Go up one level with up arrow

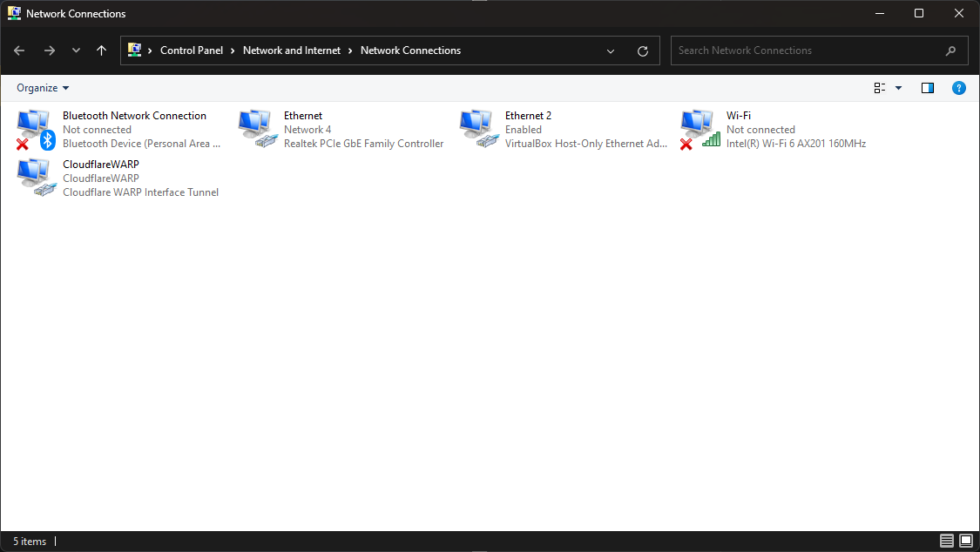tap(101, 50)
